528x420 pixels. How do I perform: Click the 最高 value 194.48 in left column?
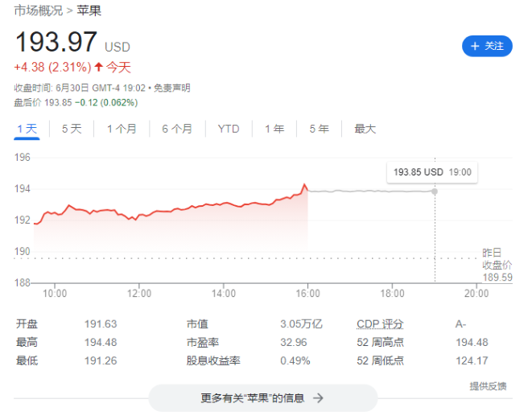pyautogui.click(x=101, y=342)
